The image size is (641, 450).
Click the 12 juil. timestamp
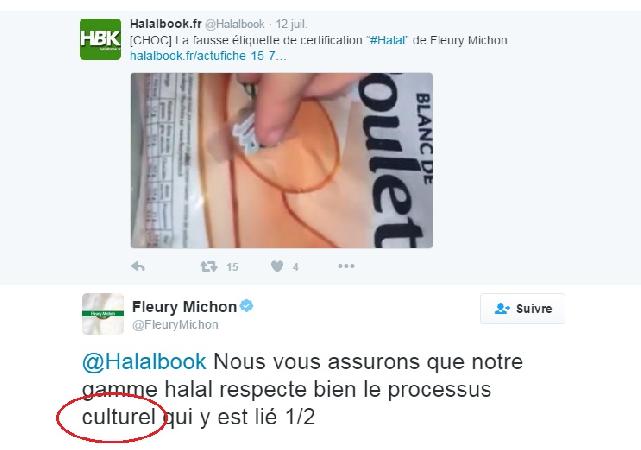point(291,24)
